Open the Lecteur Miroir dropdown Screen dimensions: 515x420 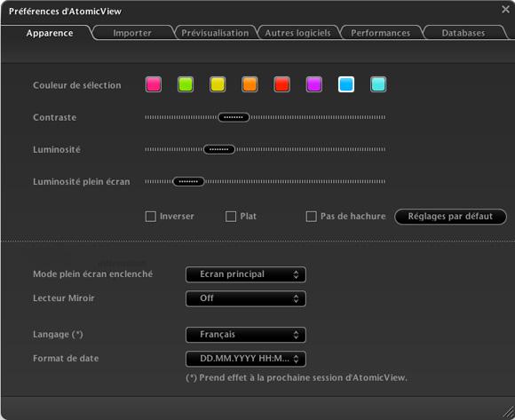pos(246,298)
